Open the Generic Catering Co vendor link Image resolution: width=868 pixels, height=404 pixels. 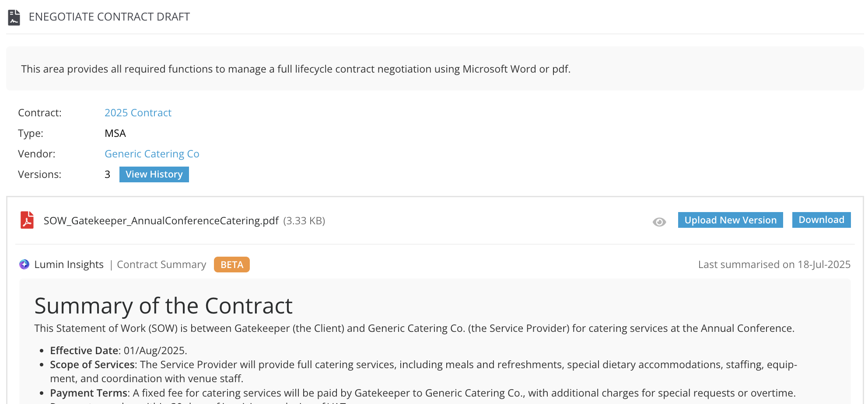point(152,154)
